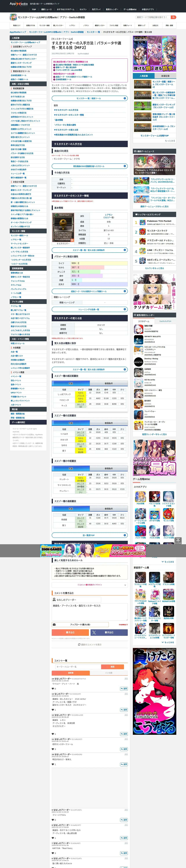Switch to the 新着記事 tab
The image size is (186, 868).
165,76
